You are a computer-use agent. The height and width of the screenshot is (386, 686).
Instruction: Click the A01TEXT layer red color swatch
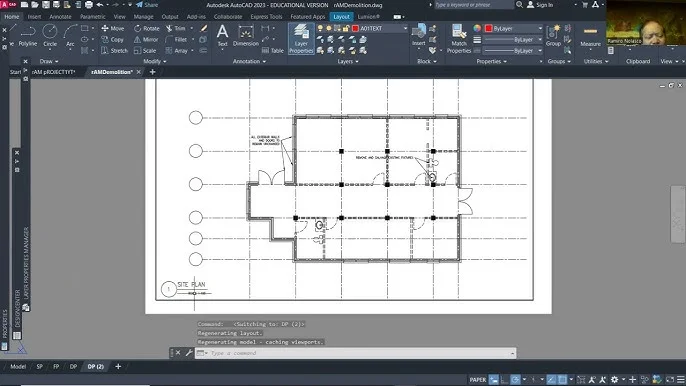tap(355, 28)
